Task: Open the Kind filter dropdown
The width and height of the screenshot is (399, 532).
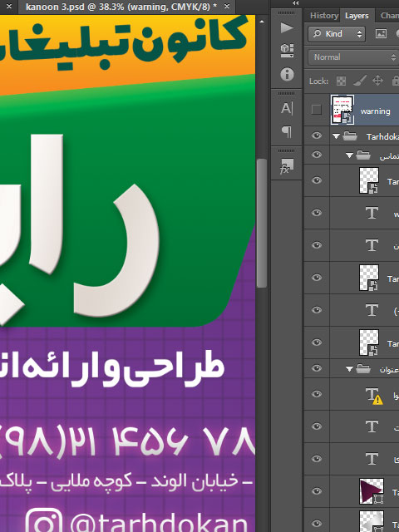Action: (337, 34)
